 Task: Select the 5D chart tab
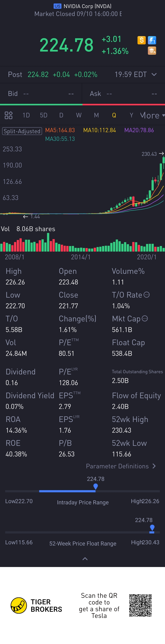[x=44, y=115]
